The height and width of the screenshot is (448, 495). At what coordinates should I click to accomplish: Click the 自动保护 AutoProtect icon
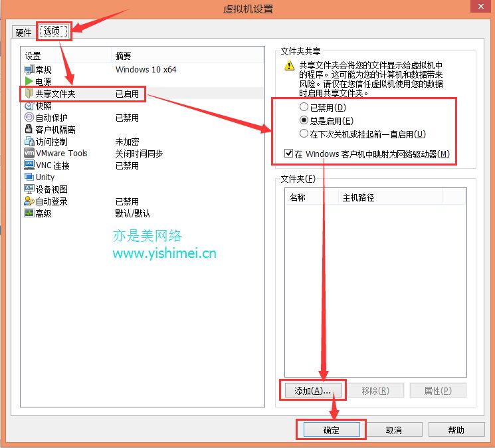29,117
